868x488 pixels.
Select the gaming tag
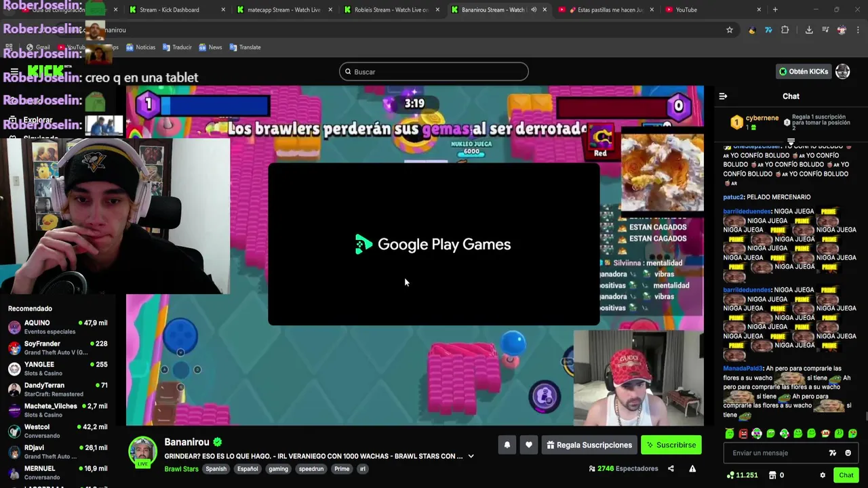278,469
